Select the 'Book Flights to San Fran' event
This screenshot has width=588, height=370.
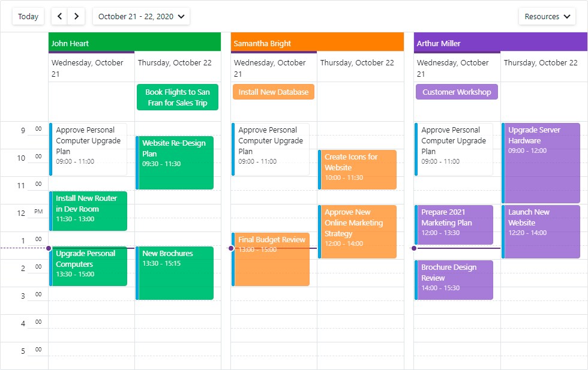coord(177,97)
